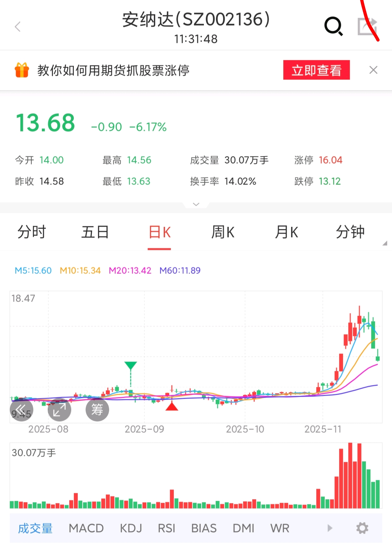Tap the latest green candlestick in November
The image size is (392, 555).
(x=378, y=356)
